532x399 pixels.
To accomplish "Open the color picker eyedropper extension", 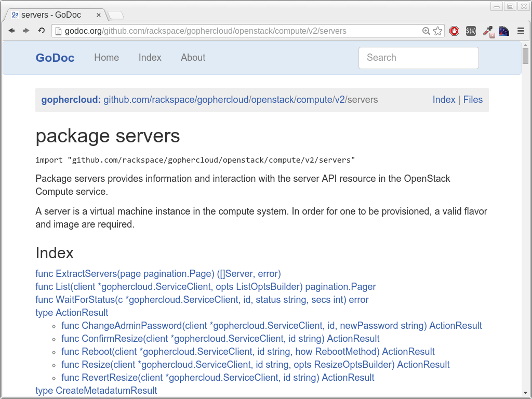I will pyautogui.click(x=488, y=31).
